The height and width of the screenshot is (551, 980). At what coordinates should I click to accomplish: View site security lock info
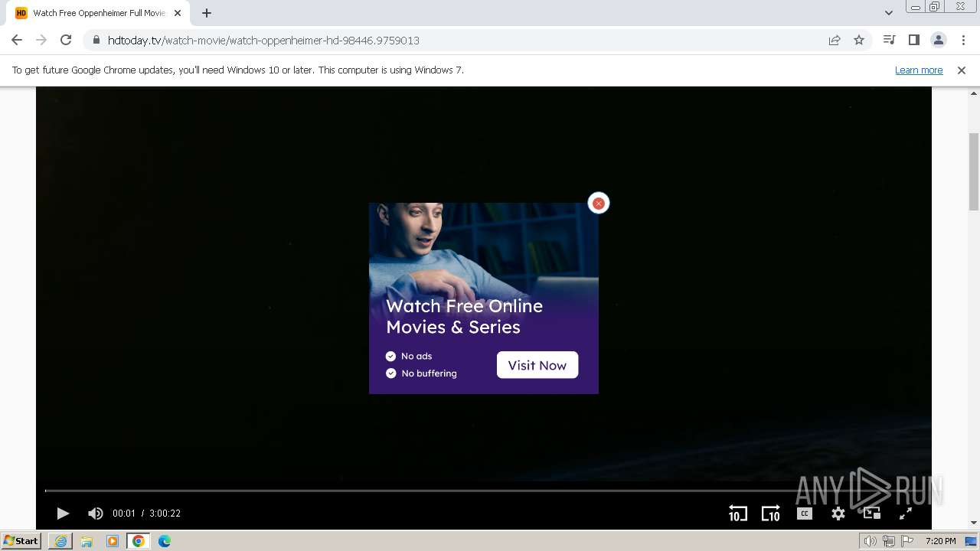pyautogui.click(x=96, y=40)
